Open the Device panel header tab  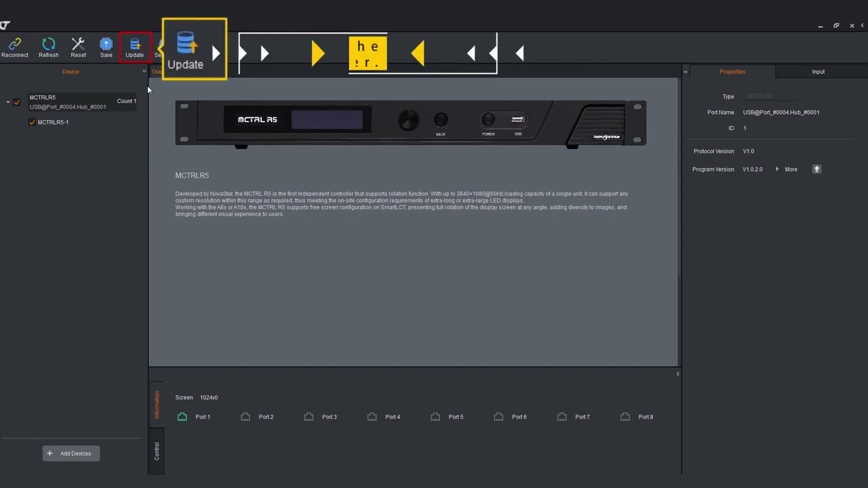(x=71, y=71)
